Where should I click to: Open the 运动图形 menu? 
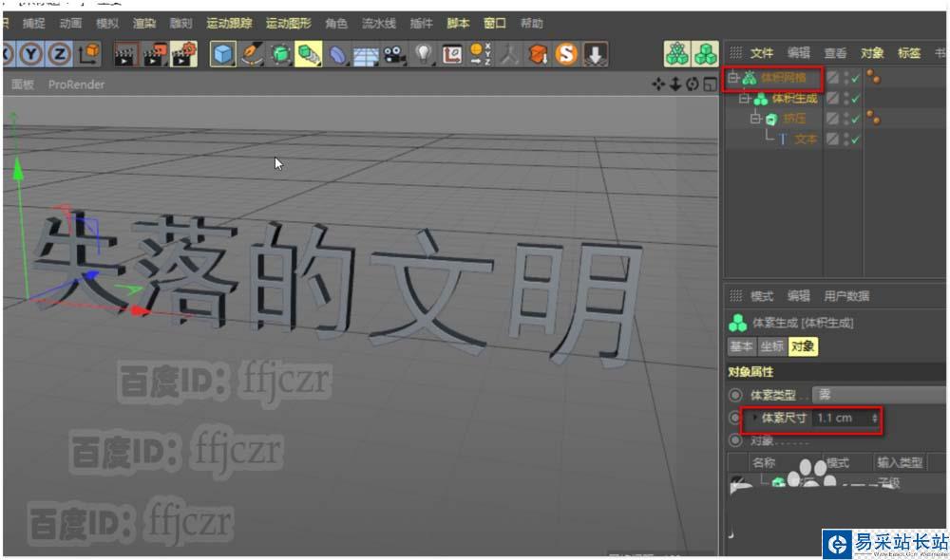(289, 23)
